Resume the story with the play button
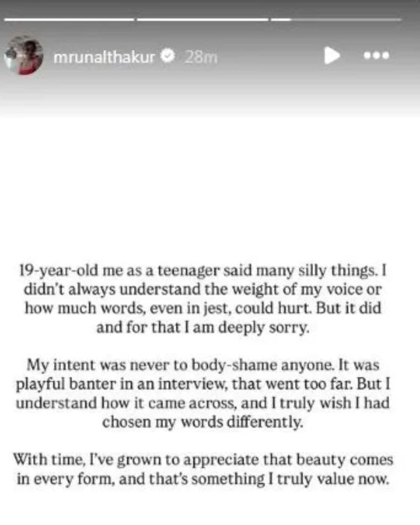Image resolution: width=420 pixels, height=525 pixels. [x=332, y=55]
